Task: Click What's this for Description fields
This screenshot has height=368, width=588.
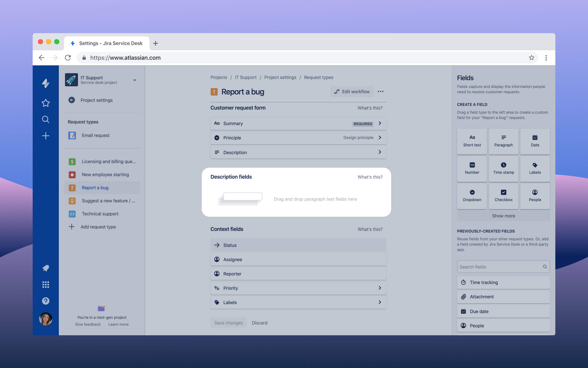Action: [x=370, y=177]
